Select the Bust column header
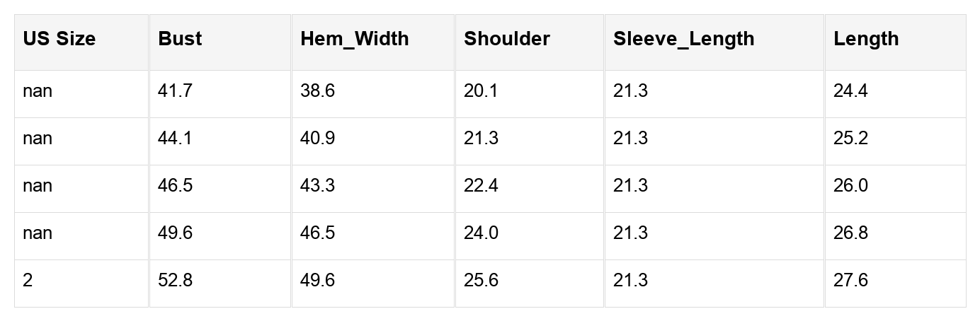 pyautogui.click(x=180, y=39)
